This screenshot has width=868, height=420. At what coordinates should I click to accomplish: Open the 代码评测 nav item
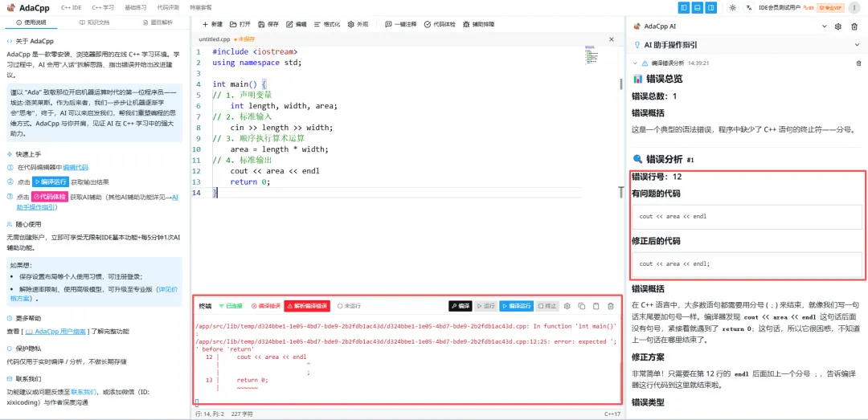(168, 8)
